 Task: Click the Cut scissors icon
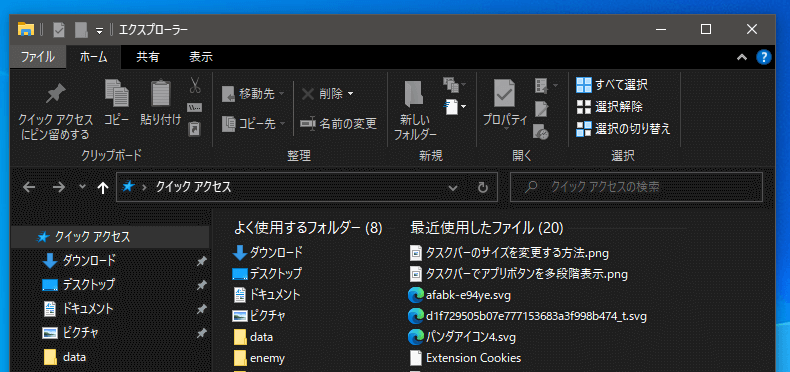tap(194, 85)
